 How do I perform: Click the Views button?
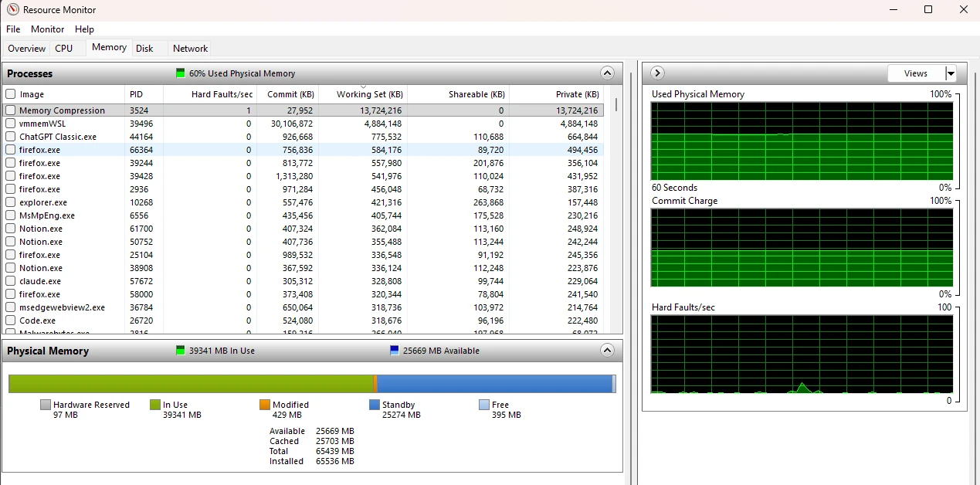(x=916, y=73)
